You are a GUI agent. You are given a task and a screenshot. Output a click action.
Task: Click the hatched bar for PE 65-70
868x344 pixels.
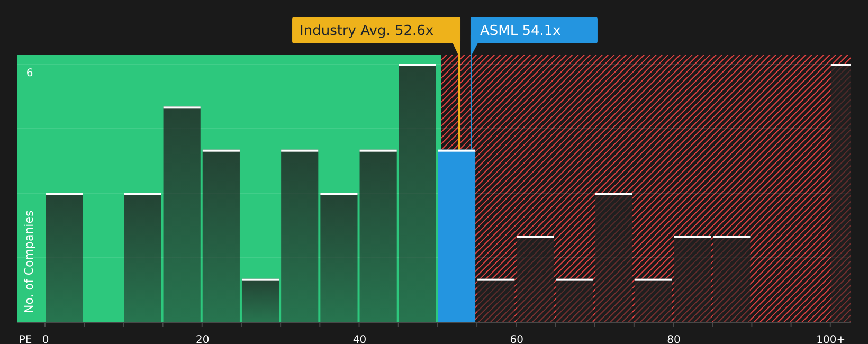pyautogui.click(x=575, y=301)
